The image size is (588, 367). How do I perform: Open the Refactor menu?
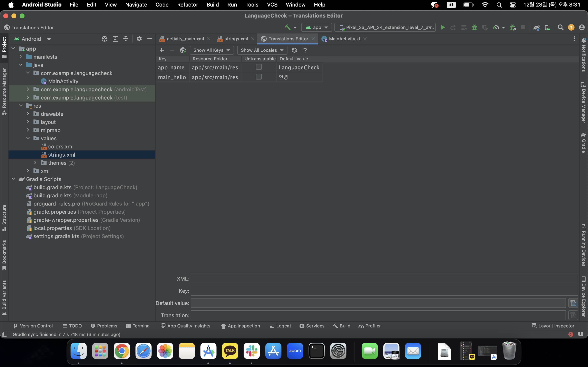point(187,5)
